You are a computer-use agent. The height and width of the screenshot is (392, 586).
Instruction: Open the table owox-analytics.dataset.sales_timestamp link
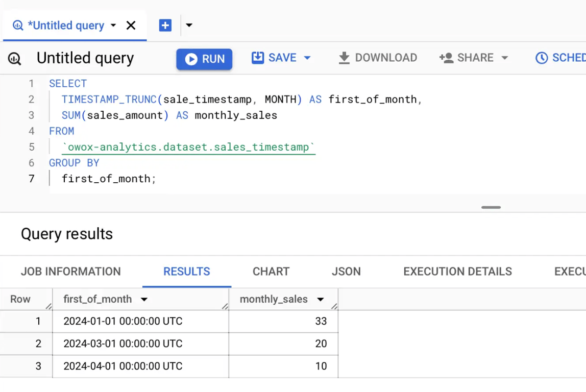189,147
